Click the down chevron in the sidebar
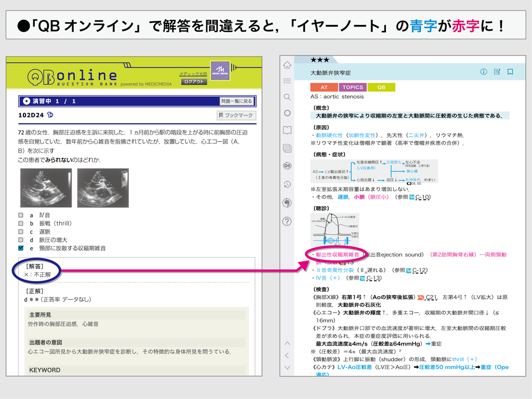 tap(287, 367)
